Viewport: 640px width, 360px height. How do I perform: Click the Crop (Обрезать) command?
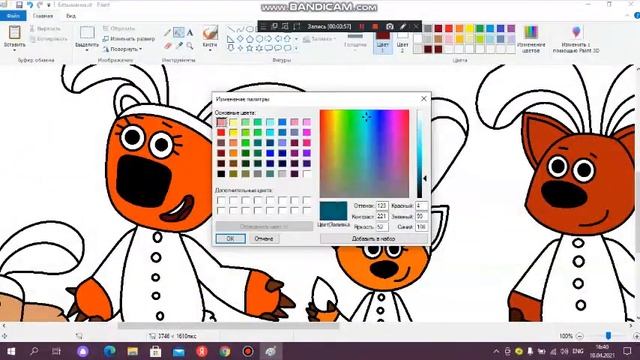(119, 29)
